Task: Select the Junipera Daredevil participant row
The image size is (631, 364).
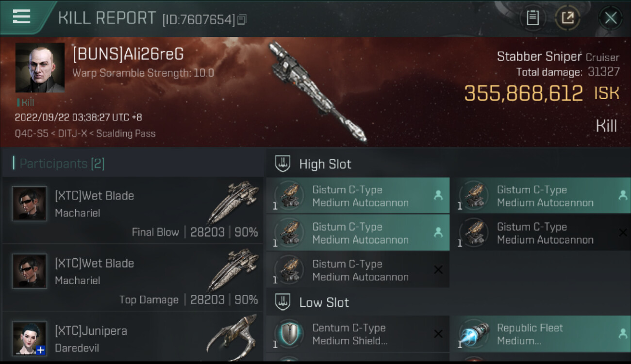Action: [133, 337]
